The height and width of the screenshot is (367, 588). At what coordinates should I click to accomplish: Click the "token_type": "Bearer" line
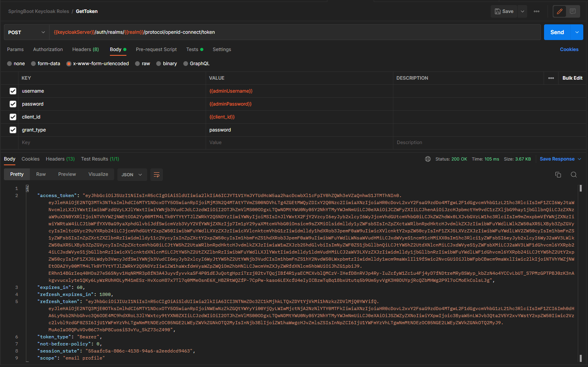pyautogui.click(x=69, y=337)
